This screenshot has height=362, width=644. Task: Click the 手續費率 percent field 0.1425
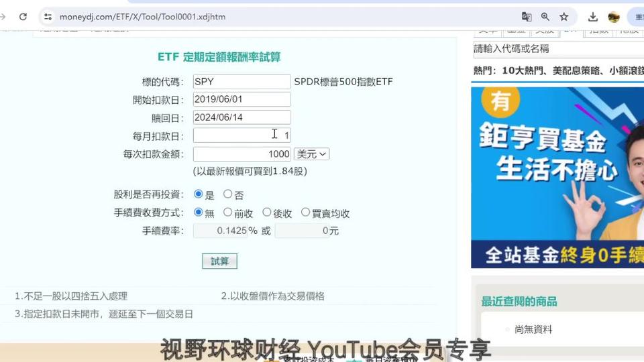coord(221,231)
